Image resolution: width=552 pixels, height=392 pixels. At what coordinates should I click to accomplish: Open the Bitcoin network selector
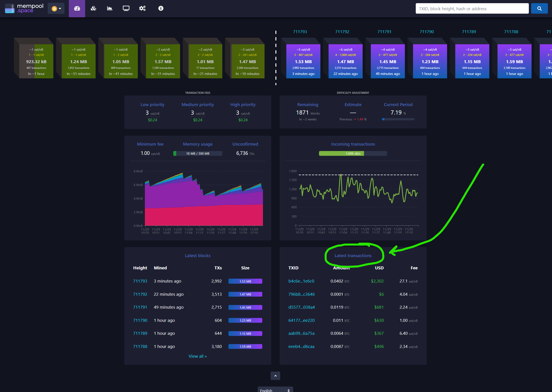tap(56, 8)
